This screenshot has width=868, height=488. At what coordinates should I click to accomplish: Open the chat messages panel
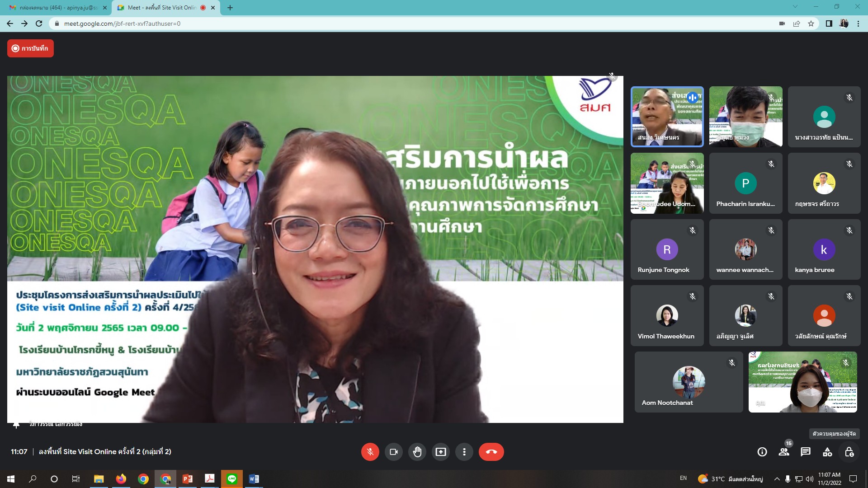coord(806,452)
